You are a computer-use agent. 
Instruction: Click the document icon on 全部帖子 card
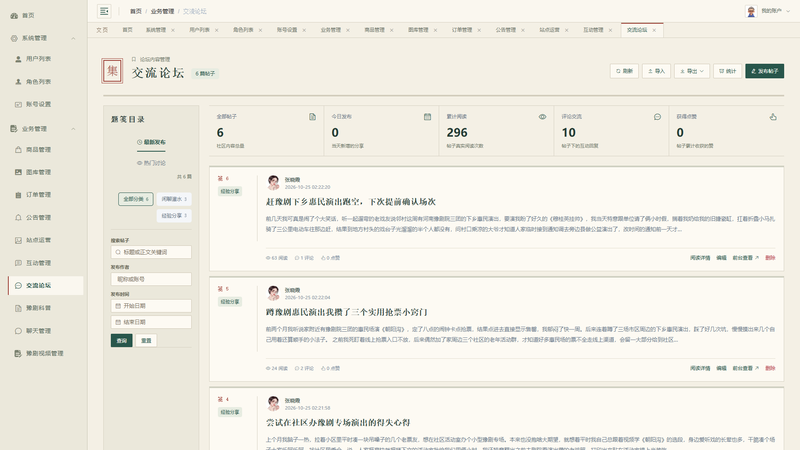click(312, 117)
